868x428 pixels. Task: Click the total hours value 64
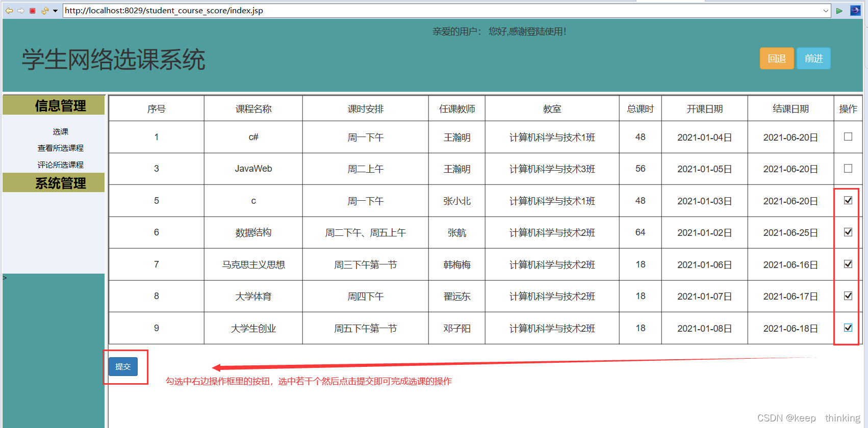pos(641,232)
